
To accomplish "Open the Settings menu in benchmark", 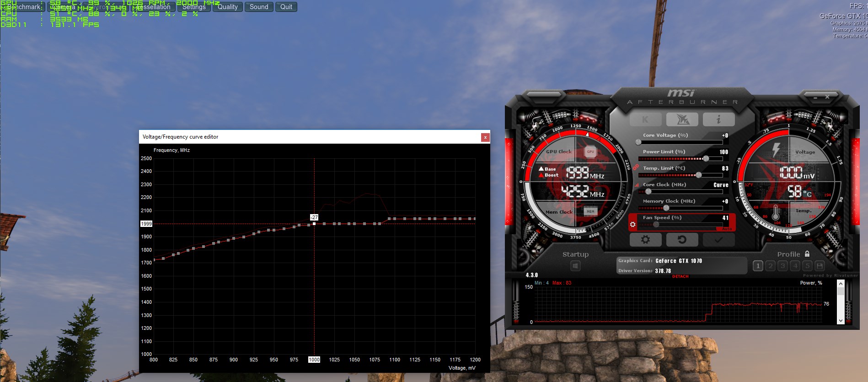I will [194, 7].
